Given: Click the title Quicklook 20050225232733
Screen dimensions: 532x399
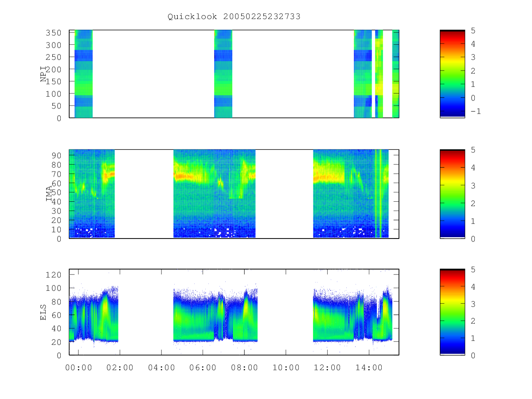Looking at the screenshot, I should click(x=234, y=17).
